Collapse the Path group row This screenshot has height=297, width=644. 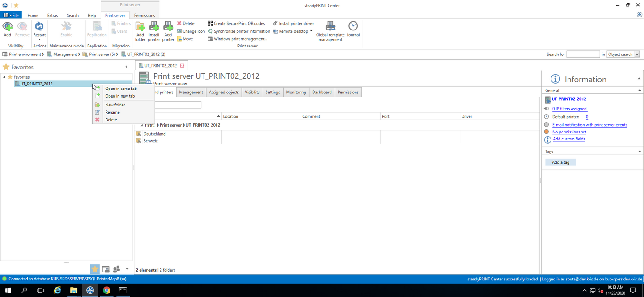coord(142,125)
